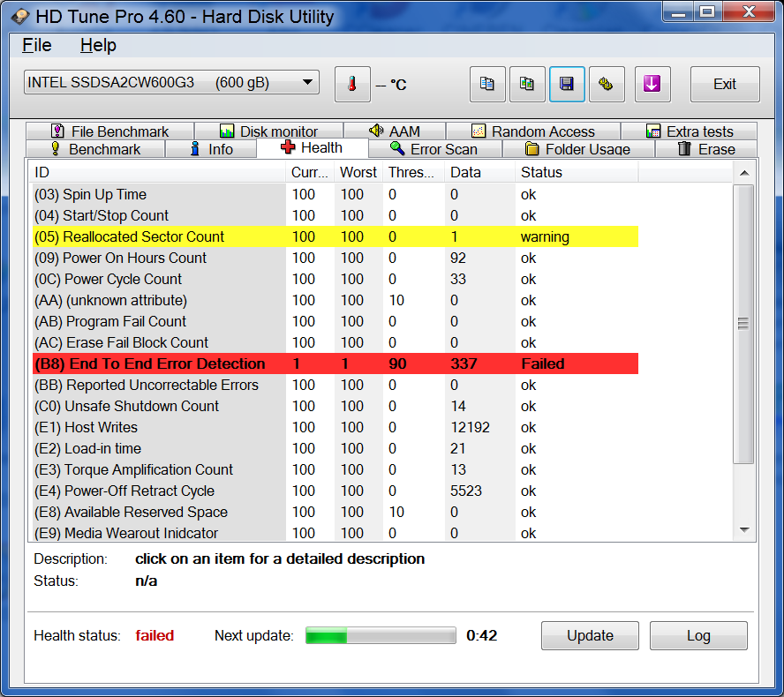Select the (E1) Host Writes row
784x697 pixels.
[335, 427]
